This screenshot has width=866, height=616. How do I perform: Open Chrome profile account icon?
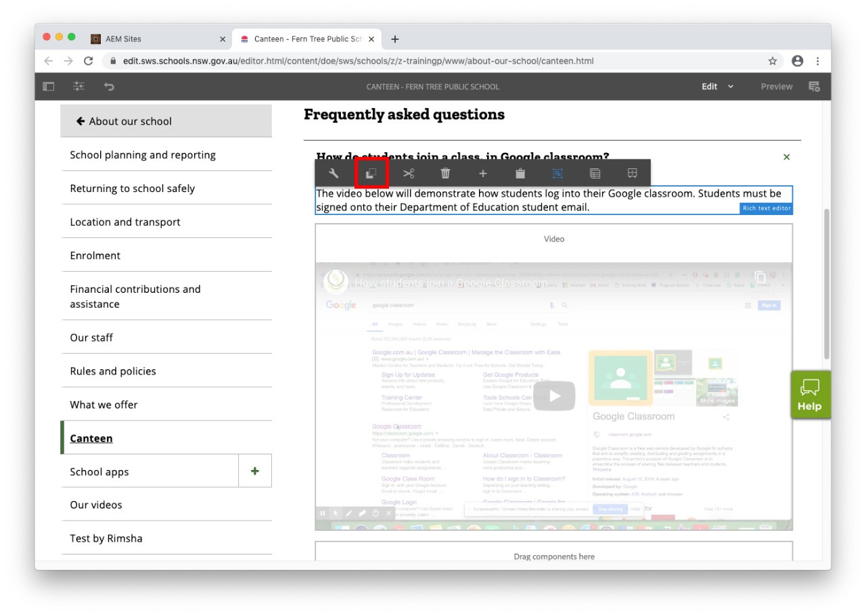[x=798, y=61]
